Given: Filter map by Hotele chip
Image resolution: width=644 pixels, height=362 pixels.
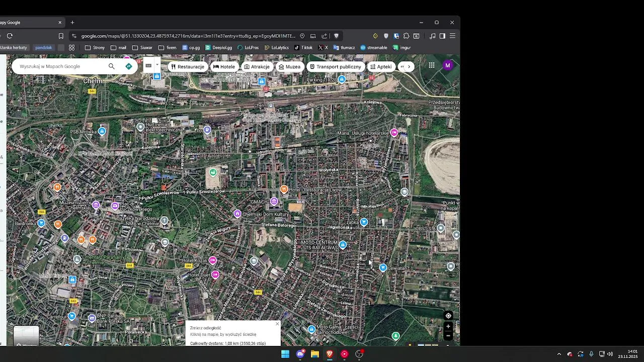Looking at the screenshot, I should coord(224,66).
